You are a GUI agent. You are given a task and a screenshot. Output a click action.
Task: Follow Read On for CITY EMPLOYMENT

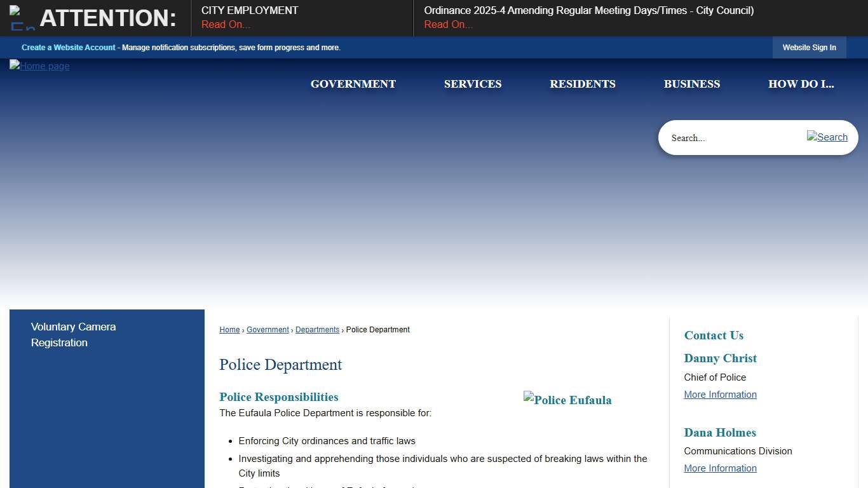click(x=225, y=24)
